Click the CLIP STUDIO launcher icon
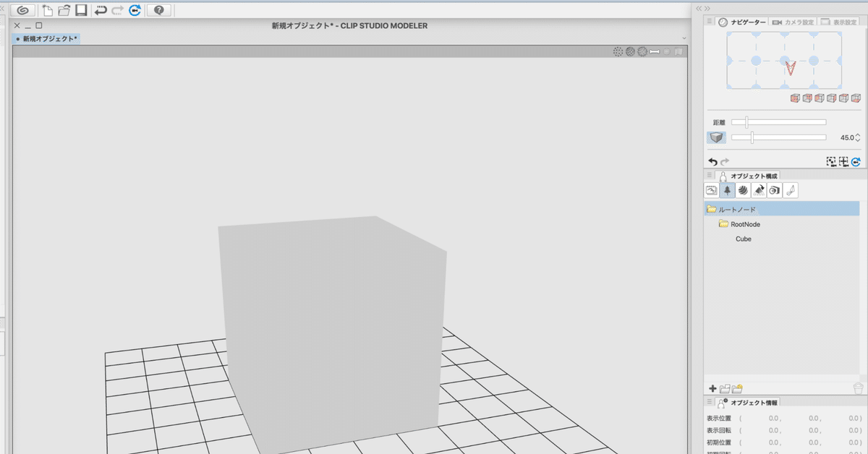The width and height of the screenshot is (868, 454). click(24, 10)
